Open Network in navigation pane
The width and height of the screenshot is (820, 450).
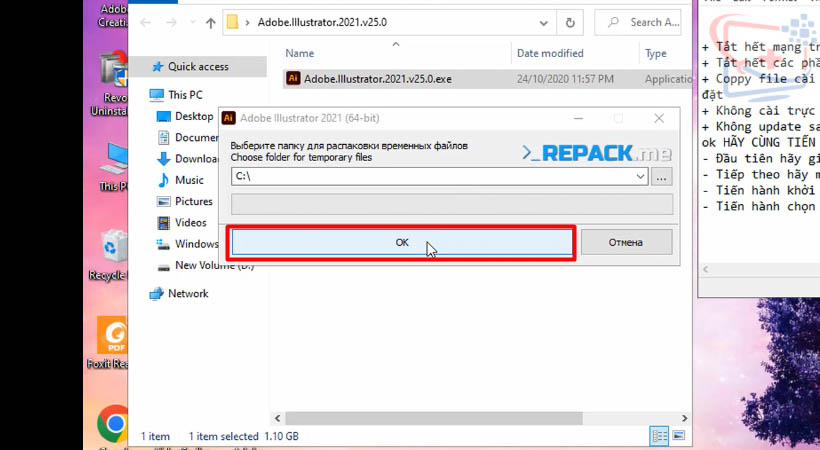188,294
